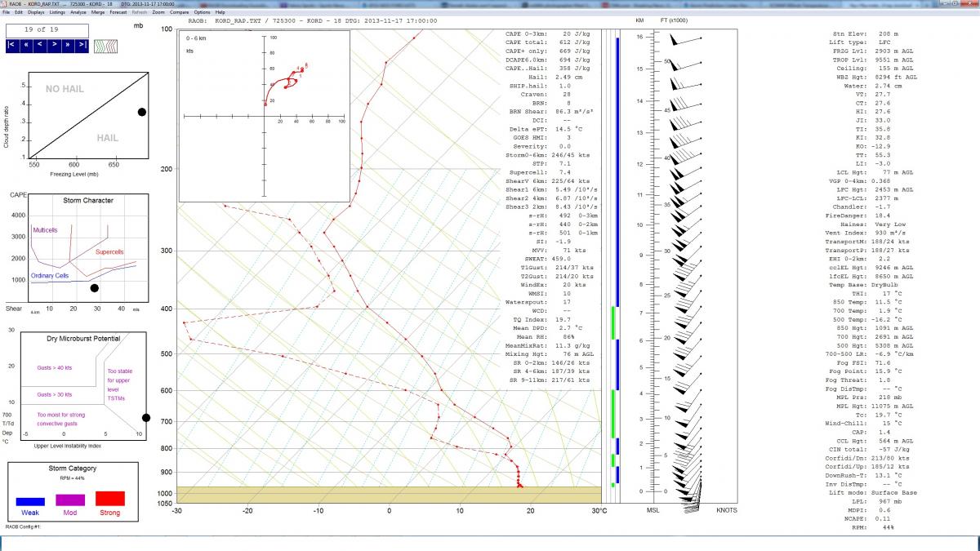Open the Options menu
The height and width of the screenshot is (551, 980).
(202, 12)
